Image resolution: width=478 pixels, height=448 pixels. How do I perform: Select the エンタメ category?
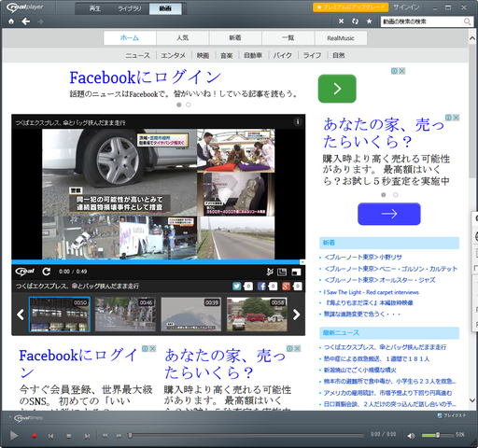pyautogui.click(x=174, y=55)
